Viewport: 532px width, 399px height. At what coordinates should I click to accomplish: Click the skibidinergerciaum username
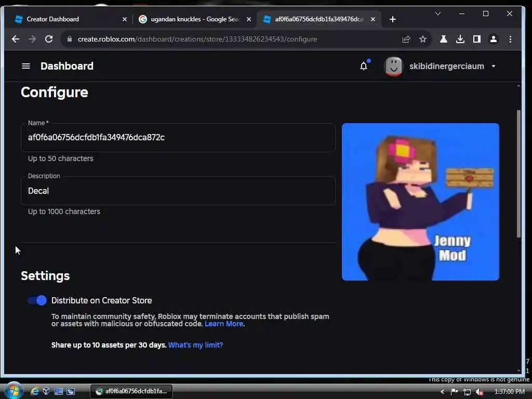[446, 66]
